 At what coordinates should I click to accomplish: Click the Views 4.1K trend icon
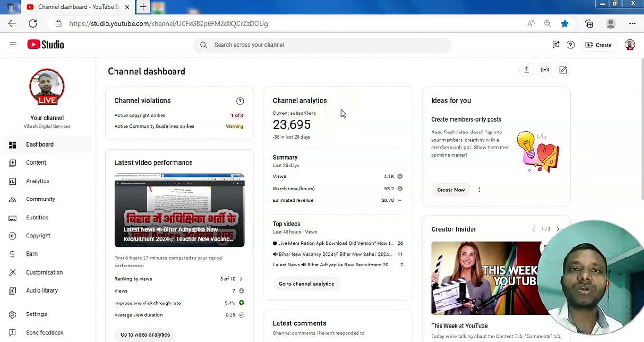point(400,176)
